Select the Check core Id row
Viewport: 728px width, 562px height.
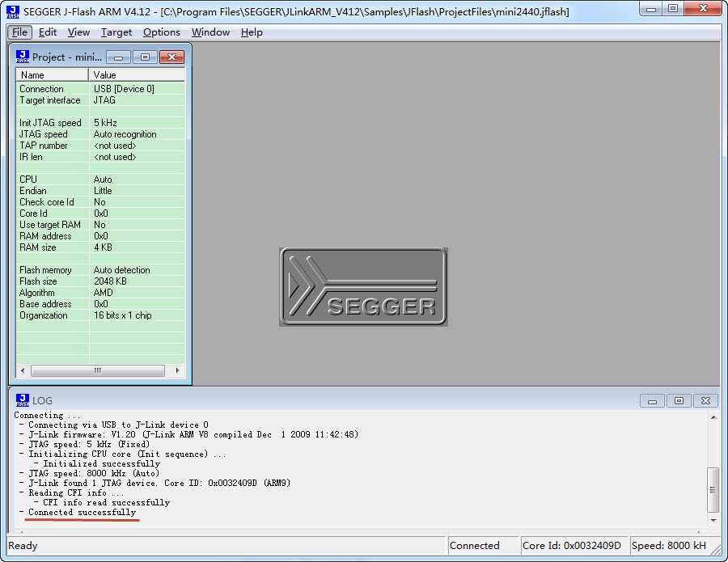point(100,202)
